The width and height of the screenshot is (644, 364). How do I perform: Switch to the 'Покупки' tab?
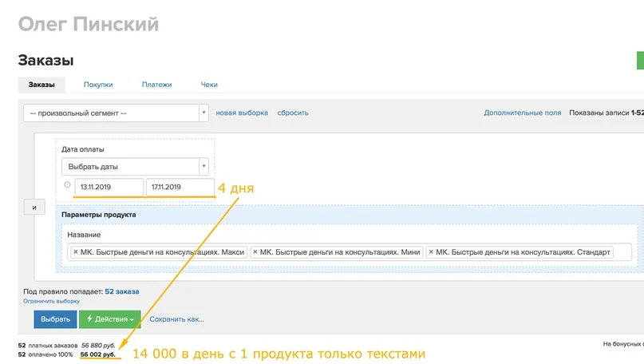98,85
